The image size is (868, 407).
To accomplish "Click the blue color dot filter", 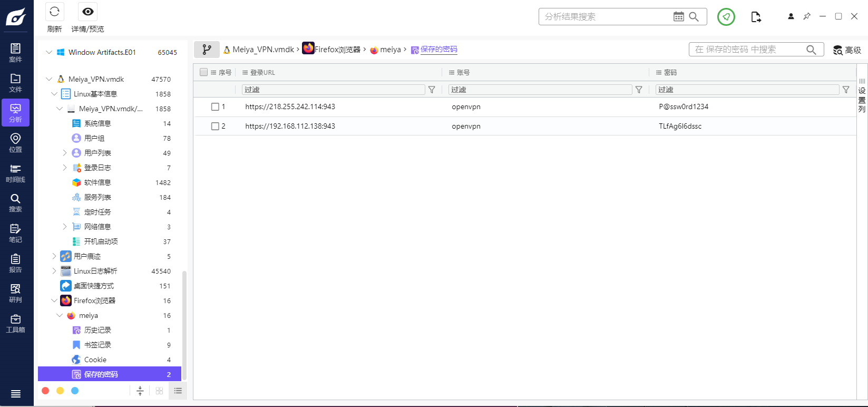I will coord(75,391).
